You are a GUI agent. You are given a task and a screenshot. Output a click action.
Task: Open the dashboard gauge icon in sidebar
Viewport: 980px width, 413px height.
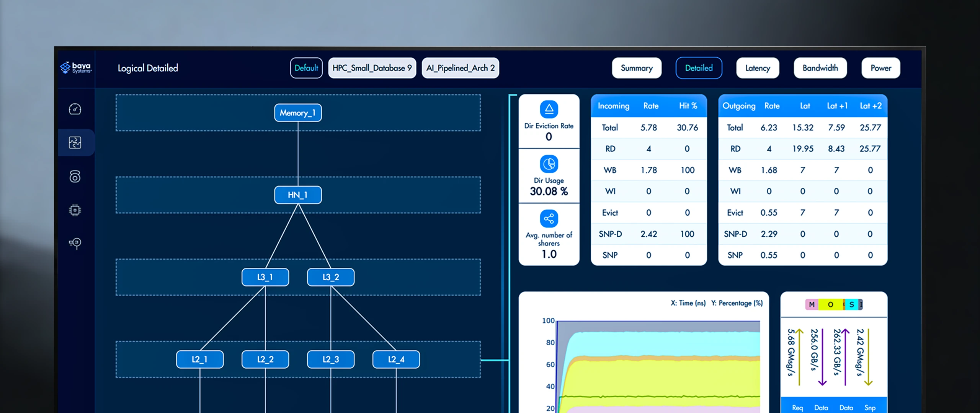point(75,109)
